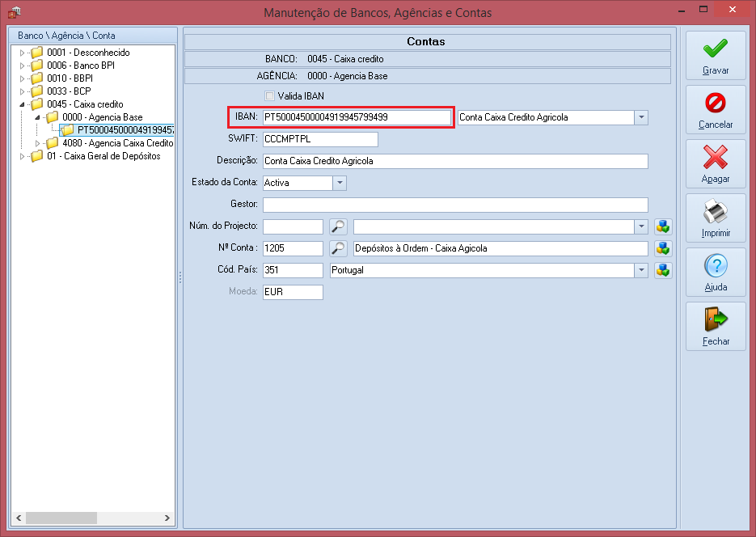The image size is (756, 537).
Task: Select 01 - Caixa Geral de Depósitos item
Action: [x=103, y=156]
